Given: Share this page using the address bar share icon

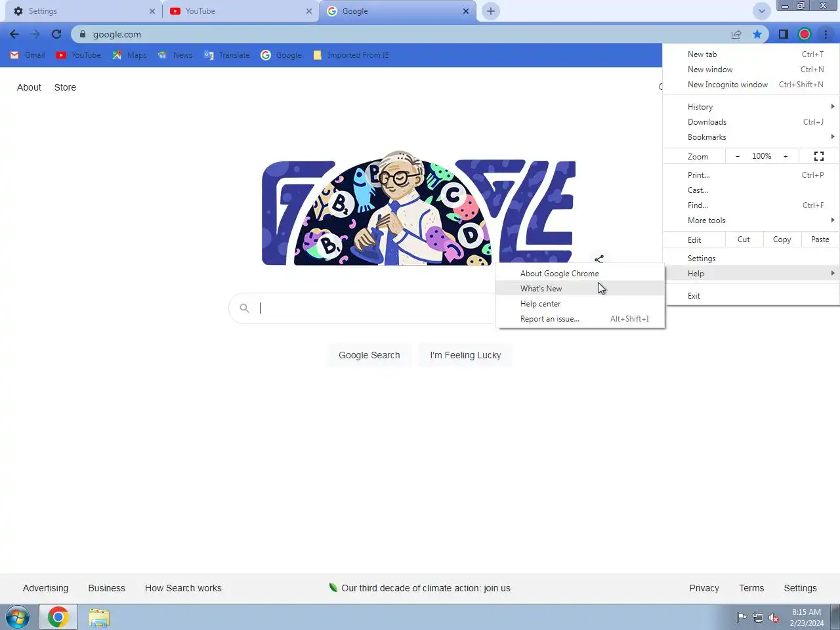Looking at the screenshot, I should click(736, 34).
